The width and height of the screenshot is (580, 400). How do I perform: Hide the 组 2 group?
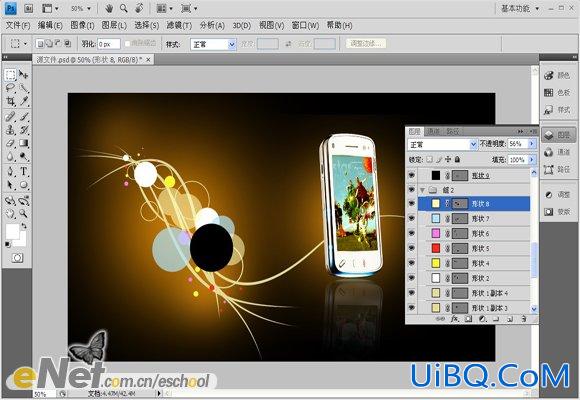(x=412, y=190)
